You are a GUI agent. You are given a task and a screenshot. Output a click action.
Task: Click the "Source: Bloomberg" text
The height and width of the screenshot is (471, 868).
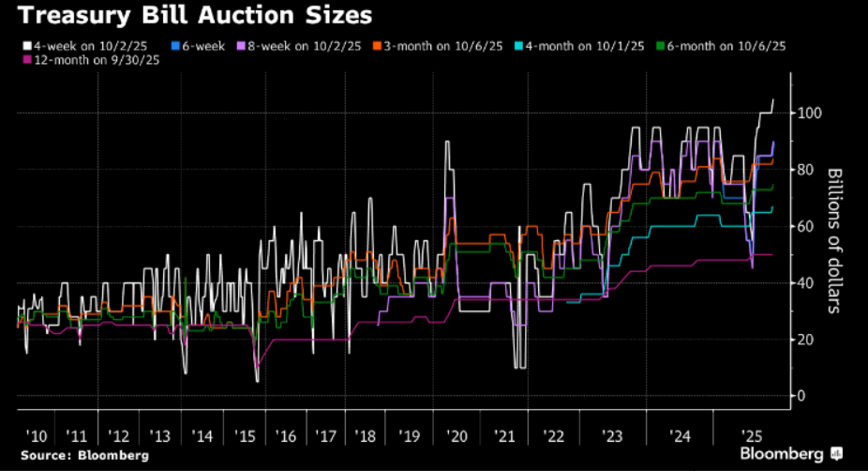(82, 455)
